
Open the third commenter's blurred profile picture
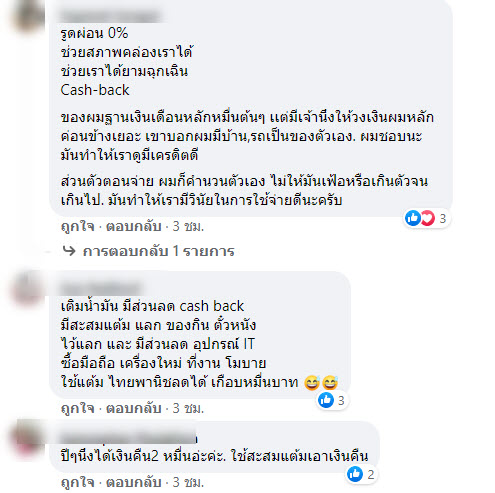tap(28, 436)
